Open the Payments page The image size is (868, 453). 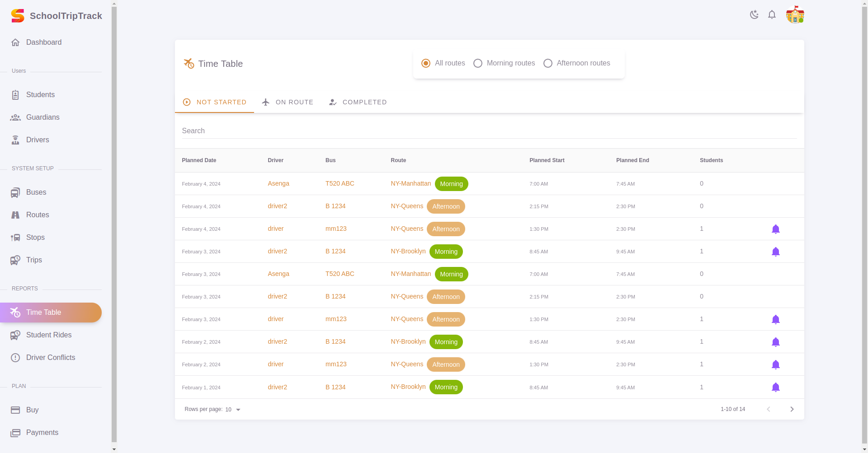(42, 432)
